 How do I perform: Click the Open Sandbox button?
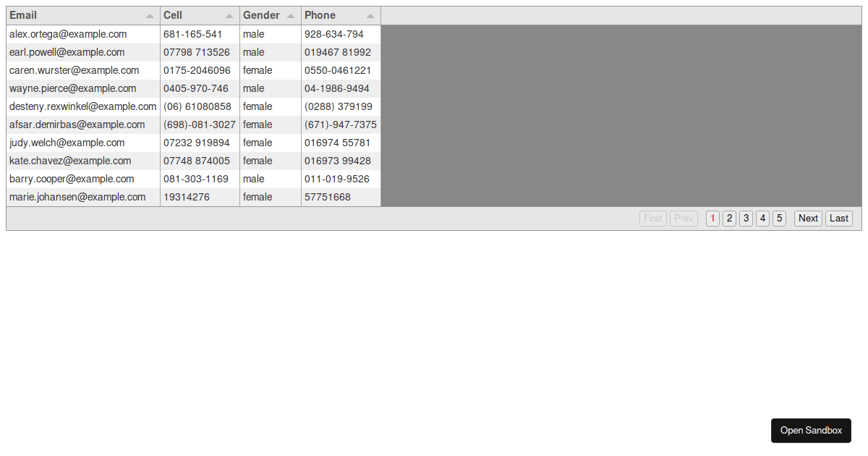(811, 430)
